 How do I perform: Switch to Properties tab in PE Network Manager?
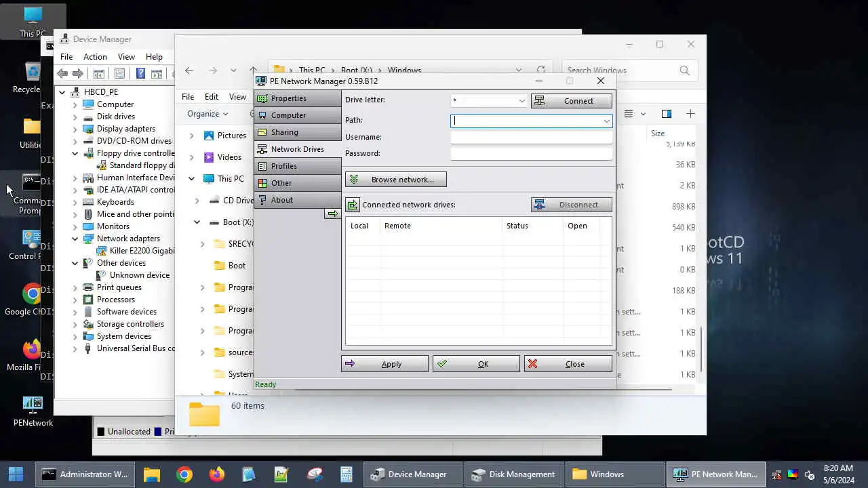click(298, 98)
